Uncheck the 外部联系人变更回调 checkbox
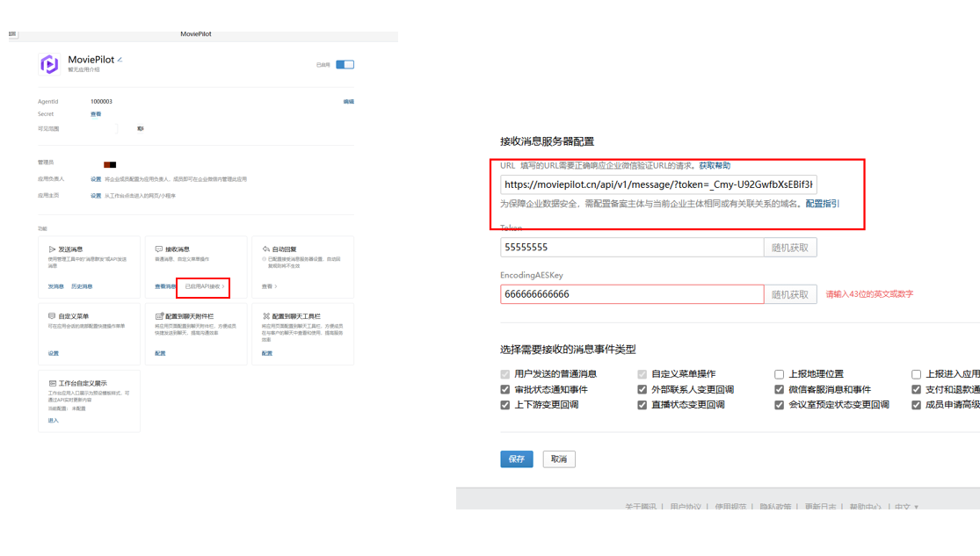This screenshot has width=980, height=556. [642, 389]
